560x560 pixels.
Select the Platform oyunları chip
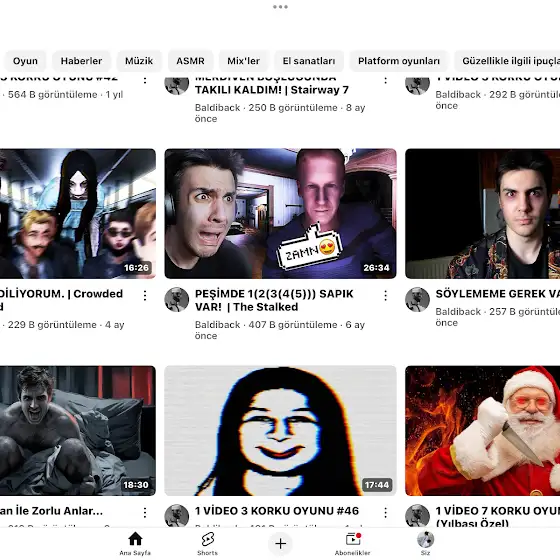[399, 61]
